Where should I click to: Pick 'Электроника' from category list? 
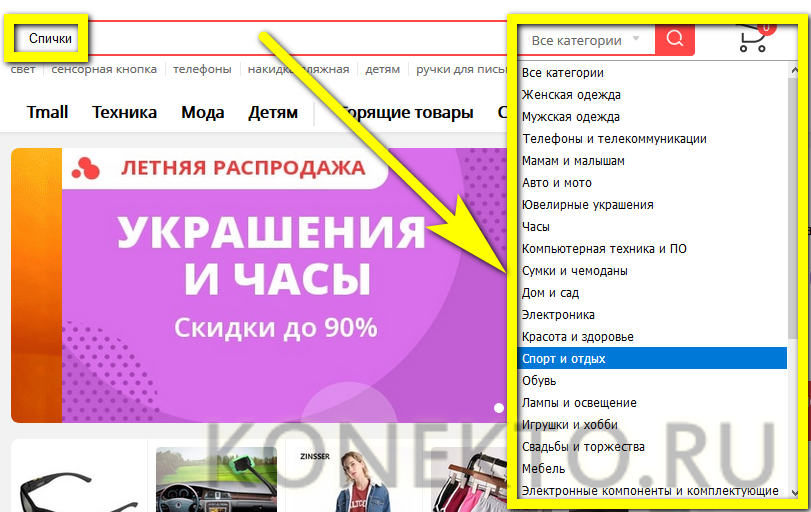(558, 315)
